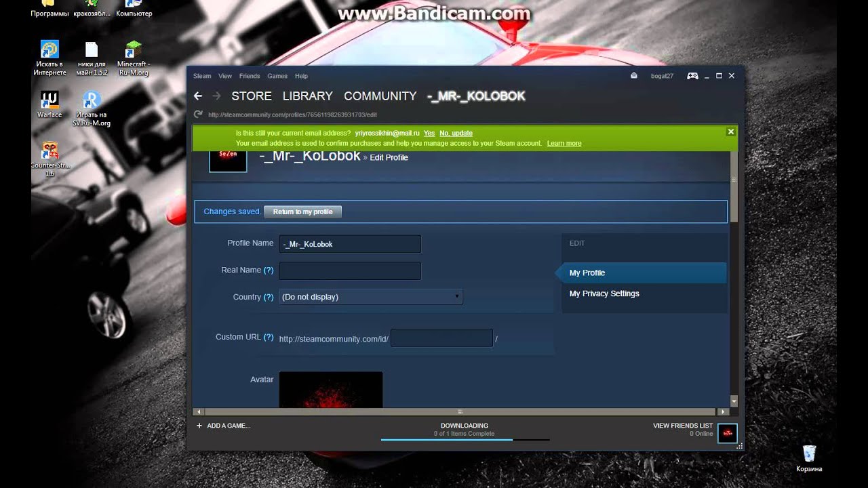Grab the Steam window resize grip
868x488 pixels.
[x=739, y=446]
